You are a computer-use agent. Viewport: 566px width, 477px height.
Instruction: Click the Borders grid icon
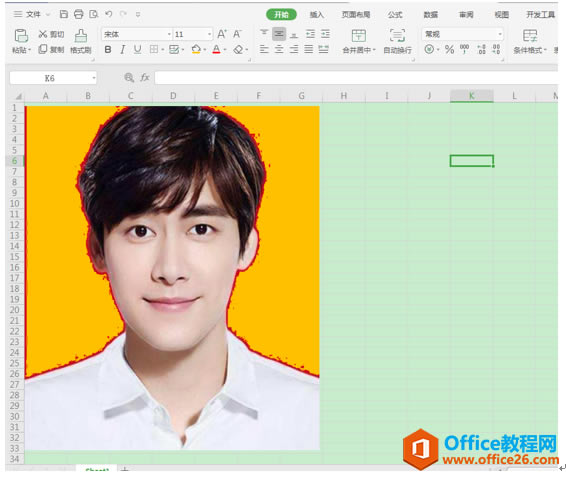(154, 49)
